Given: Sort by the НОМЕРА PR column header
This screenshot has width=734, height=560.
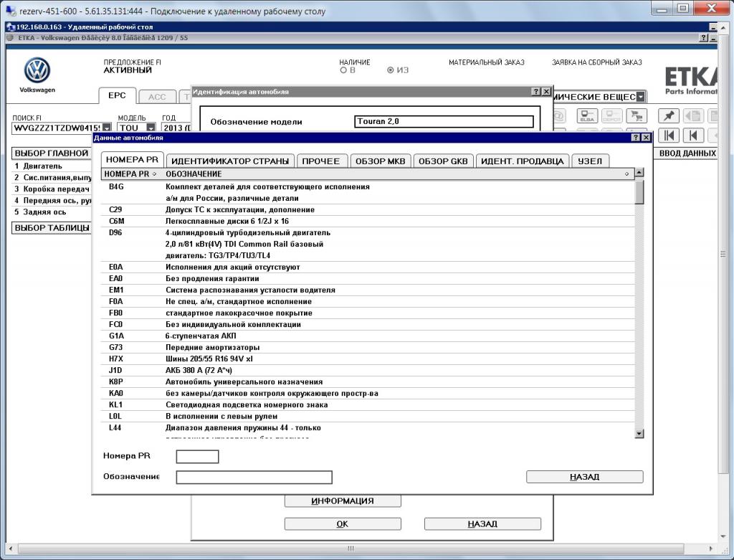Looking at the screenshot, I should (132, 174).
